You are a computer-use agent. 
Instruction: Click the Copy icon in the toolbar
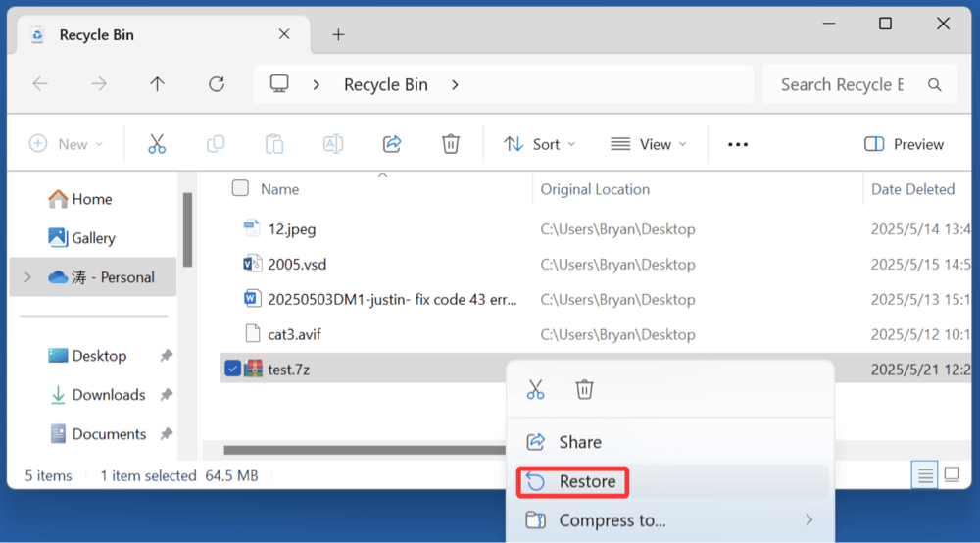(216, 144)
